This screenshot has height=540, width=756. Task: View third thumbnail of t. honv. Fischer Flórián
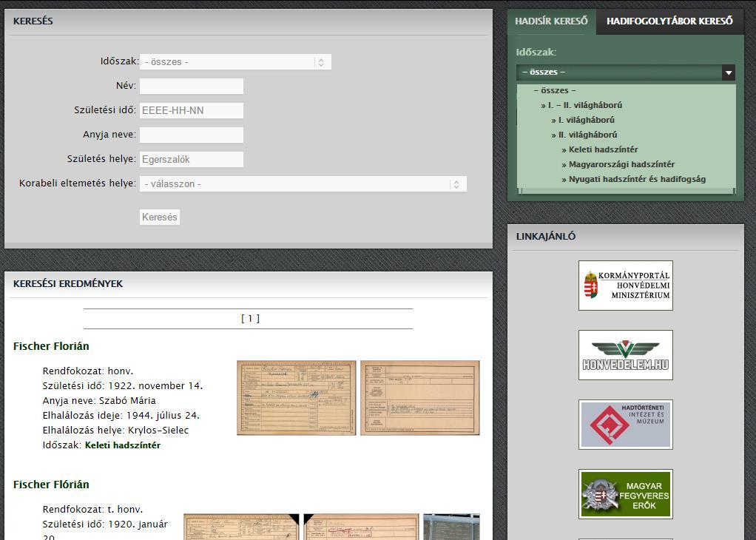(x=451, y=527)
